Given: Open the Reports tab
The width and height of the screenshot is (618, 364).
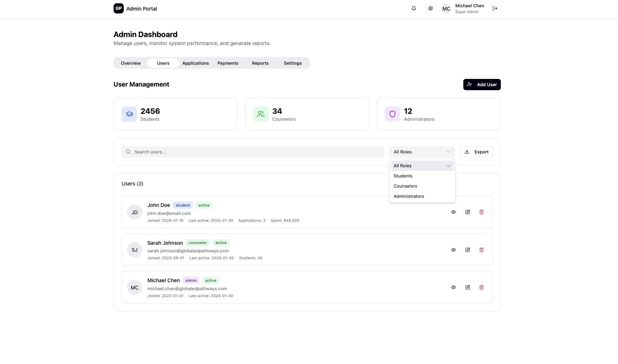Looking at the screenshot, I should point(260,63).
